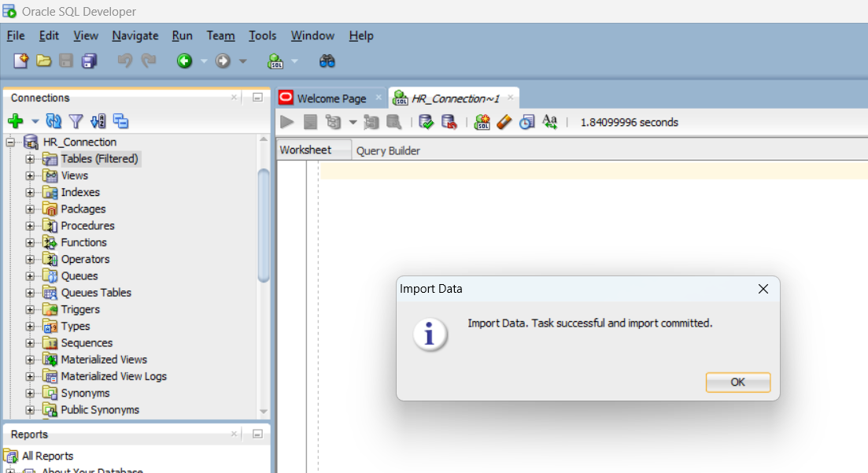Collapse the HR_Connection tree node
Screen dimensions: 868x473
coord(10,142)
